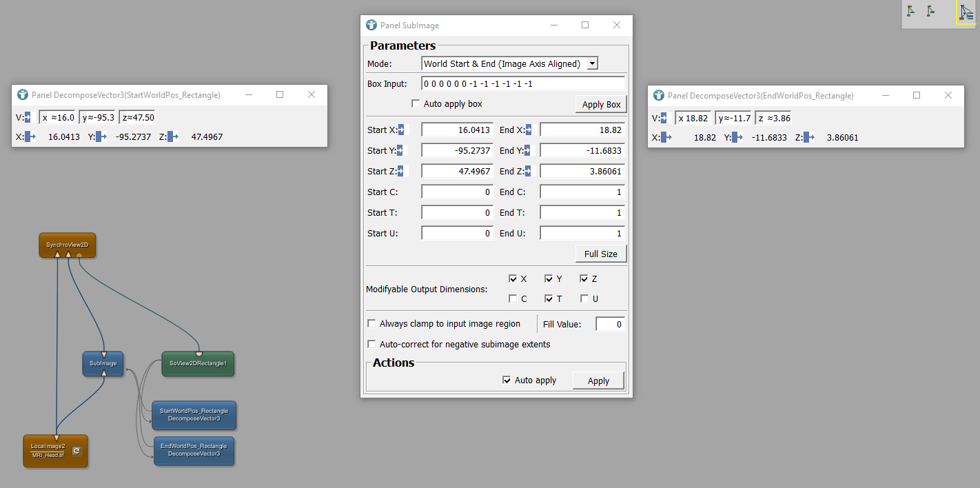Viewport: 980px width, 488px height.
Task: Click into the Box Input text field
Action: 522,84
